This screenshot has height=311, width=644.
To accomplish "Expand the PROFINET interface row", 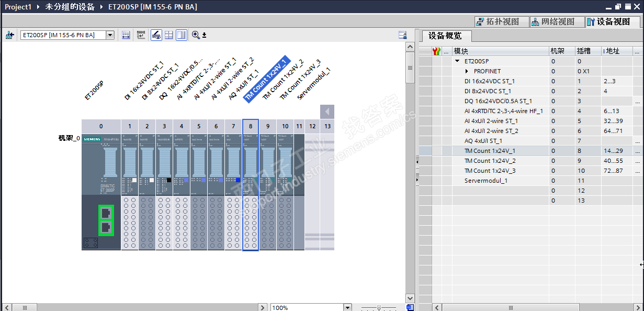I will pos(467,71).
